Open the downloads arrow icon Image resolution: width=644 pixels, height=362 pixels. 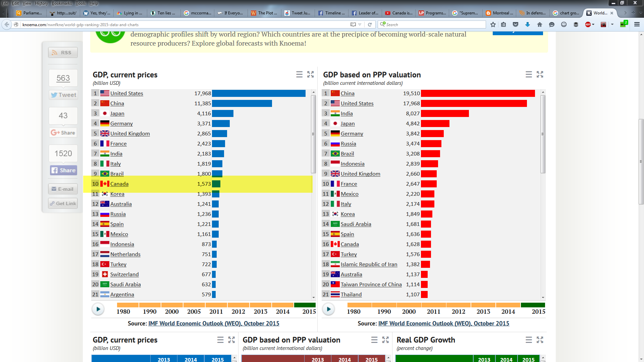[x=528, y=24]
